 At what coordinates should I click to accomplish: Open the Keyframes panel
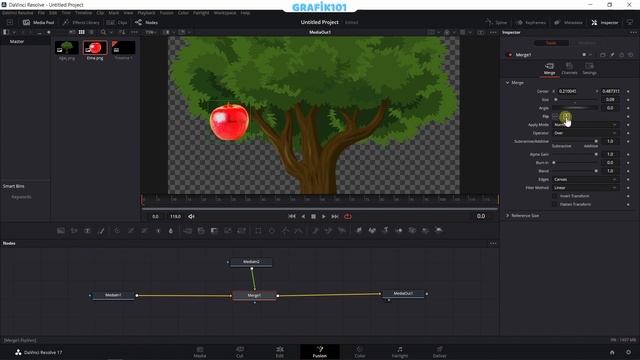tap(531, 22)
